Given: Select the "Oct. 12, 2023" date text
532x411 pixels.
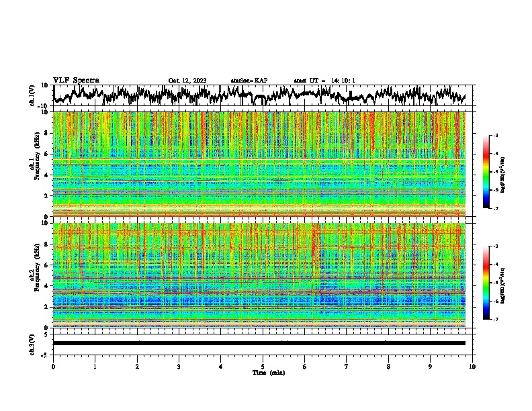Looking at the screenshot, I should coord(187,81).
